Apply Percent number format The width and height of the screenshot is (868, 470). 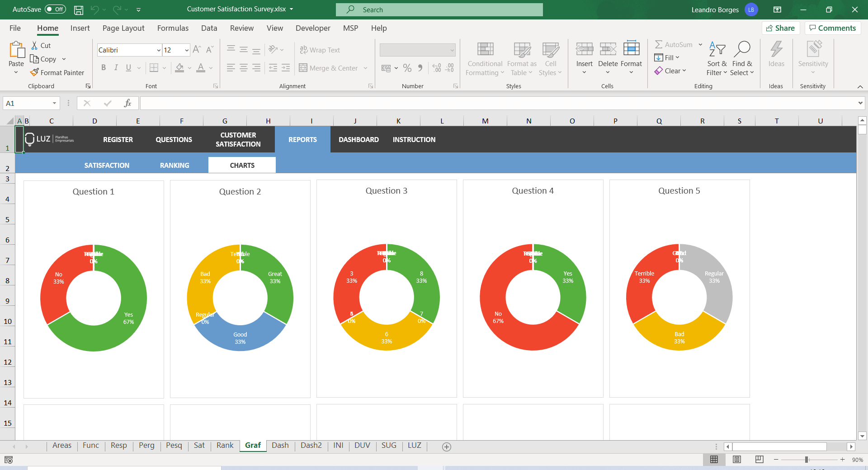pyautogui.click(x=407, y=68)
